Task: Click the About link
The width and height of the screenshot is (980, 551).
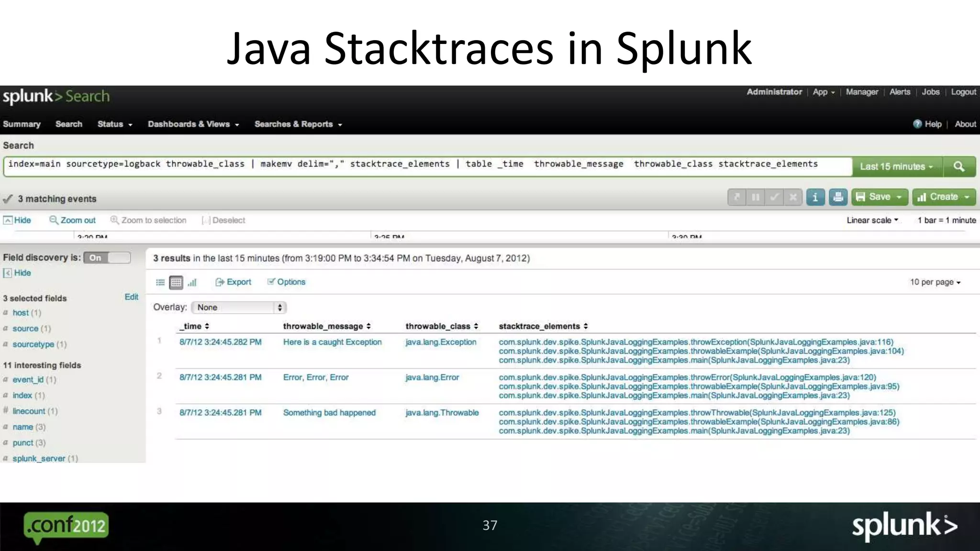Action: (965, 124)
